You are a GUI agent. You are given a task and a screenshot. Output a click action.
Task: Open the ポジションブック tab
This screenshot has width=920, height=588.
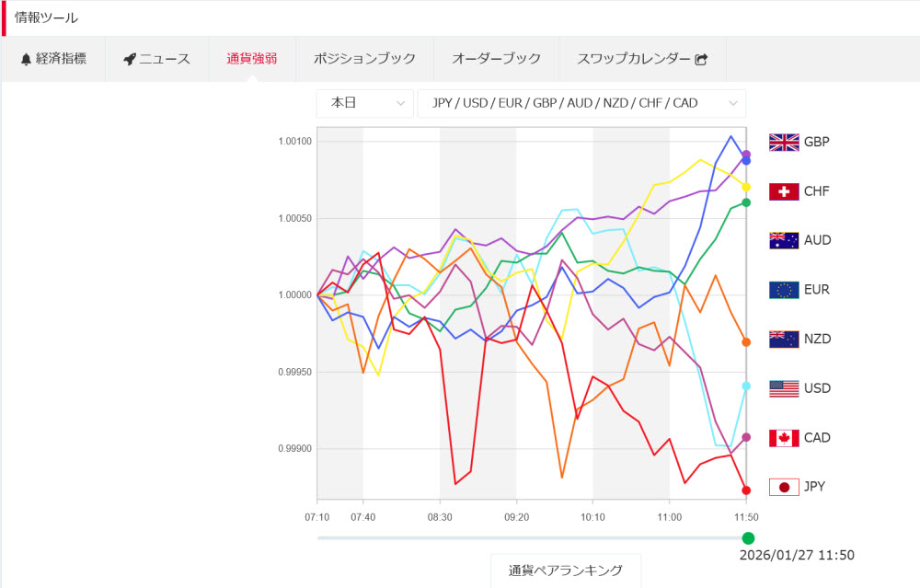pos(364,59)
